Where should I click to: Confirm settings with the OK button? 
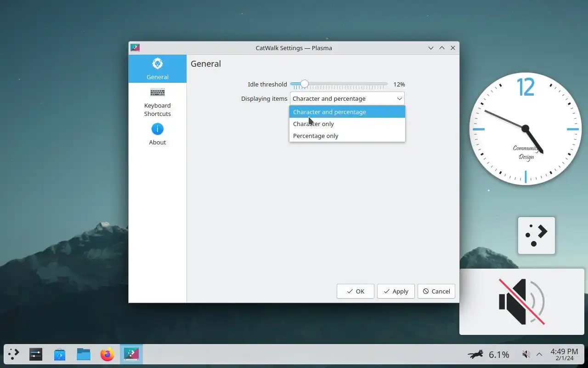(356, 291)
